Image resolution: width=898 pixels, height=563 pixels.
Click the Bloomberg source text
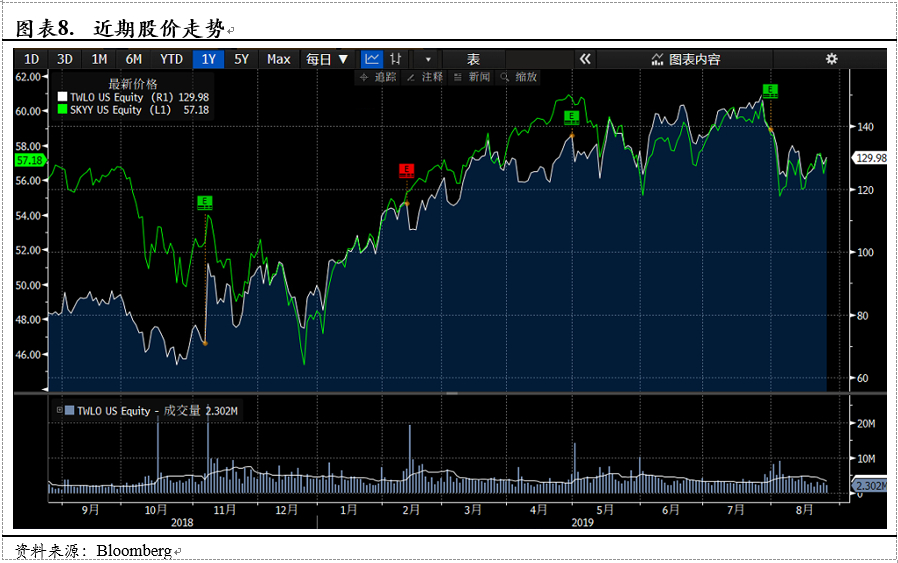(x=134, y=551)
